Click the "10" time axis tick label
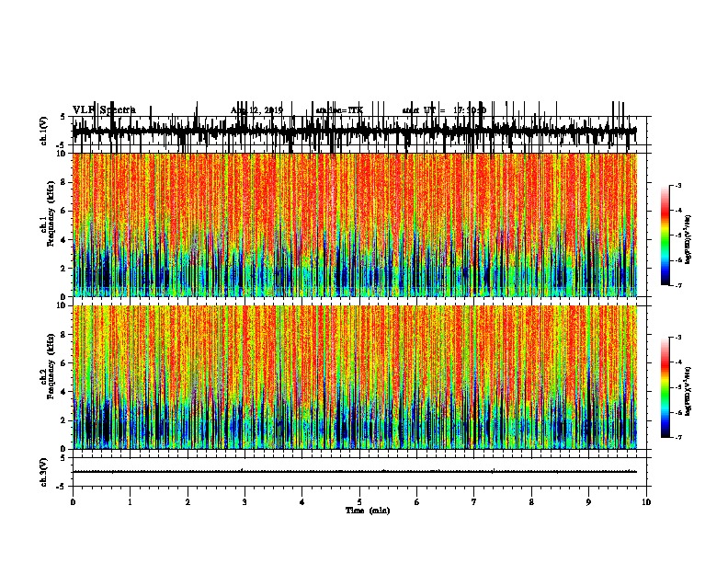 pos(646,502)
